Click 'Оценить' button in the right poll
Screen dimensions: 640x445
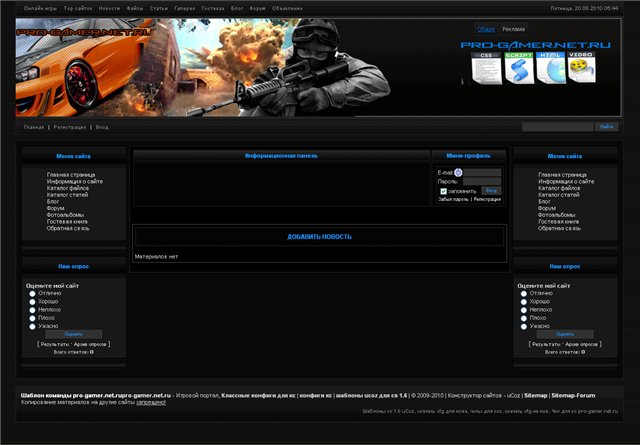565,334
